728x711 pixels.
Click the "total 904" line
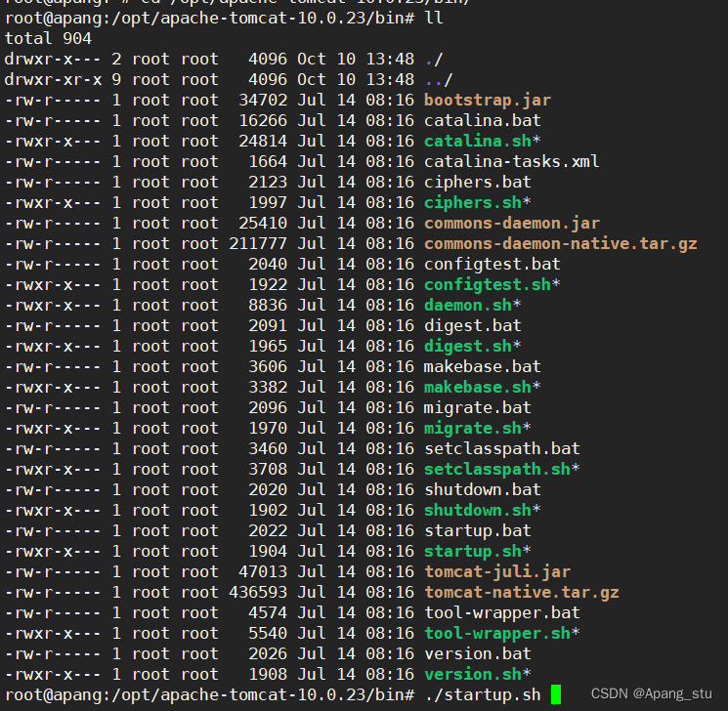click(48, 38)
